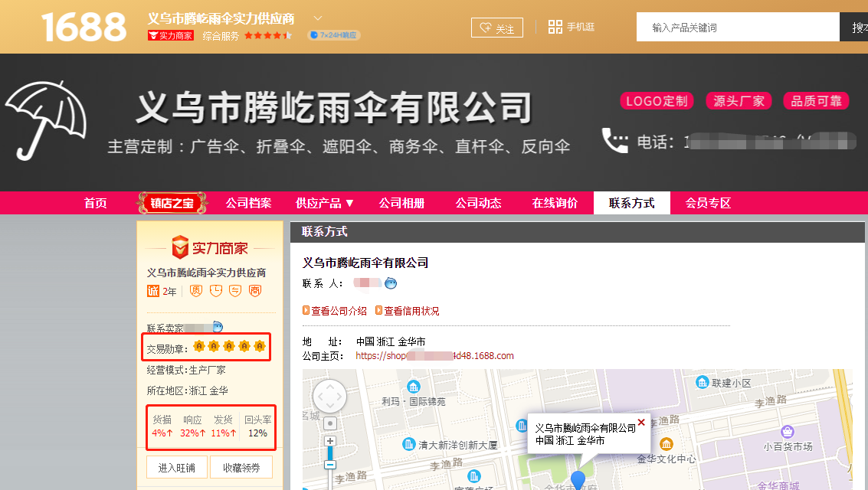Expand the chevron next to the shop name

click(x=317, y=18)
